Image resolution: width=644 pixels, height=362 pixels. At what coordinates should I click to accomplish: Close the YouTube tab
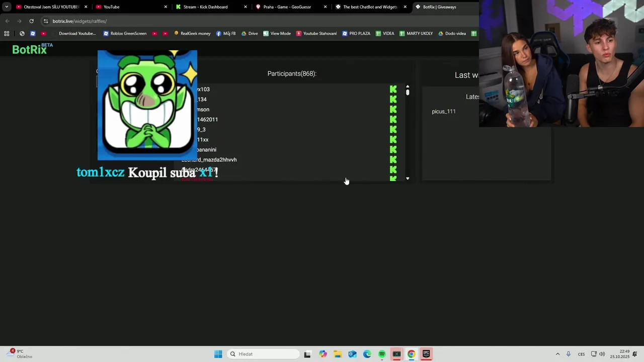point(166,7)
